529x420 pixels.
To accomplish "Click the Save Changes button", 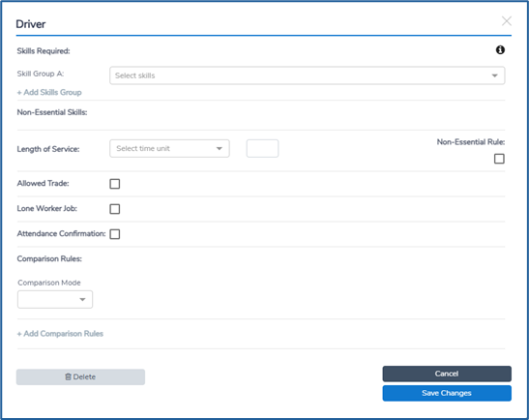I will 447,393.
